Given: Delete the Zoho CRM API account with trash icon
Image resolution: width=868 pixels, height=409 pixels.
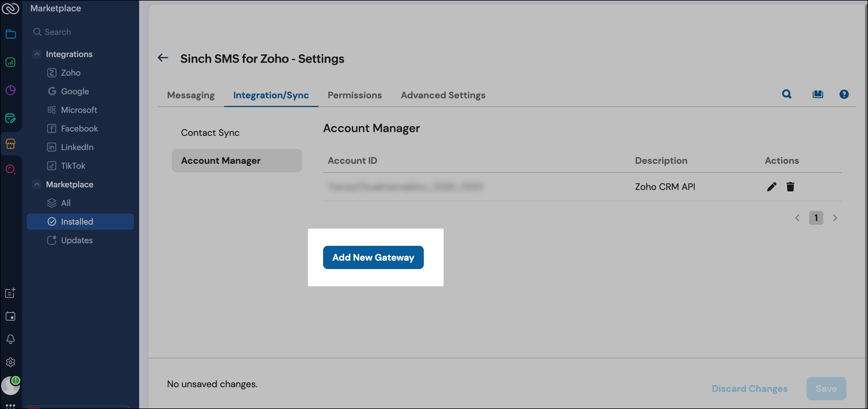Looking at the screenshot, I should [x=791, y=187].
